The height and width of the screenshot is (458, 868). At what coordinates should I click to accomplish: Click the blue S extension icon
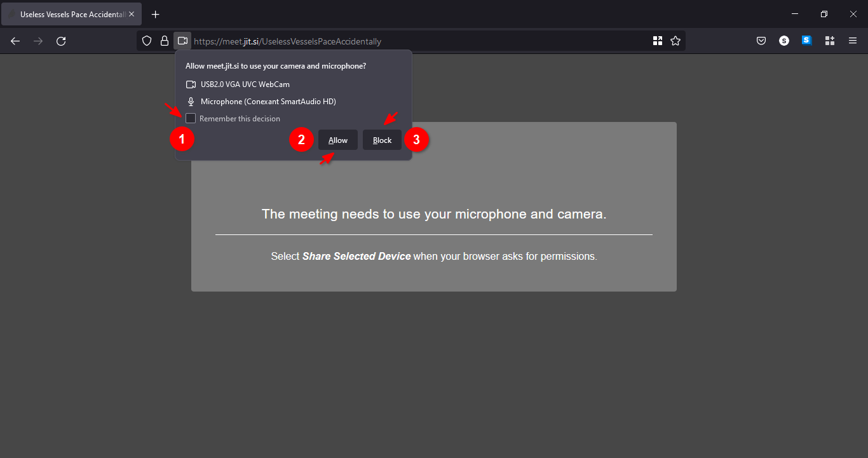(x=806, y=41)
